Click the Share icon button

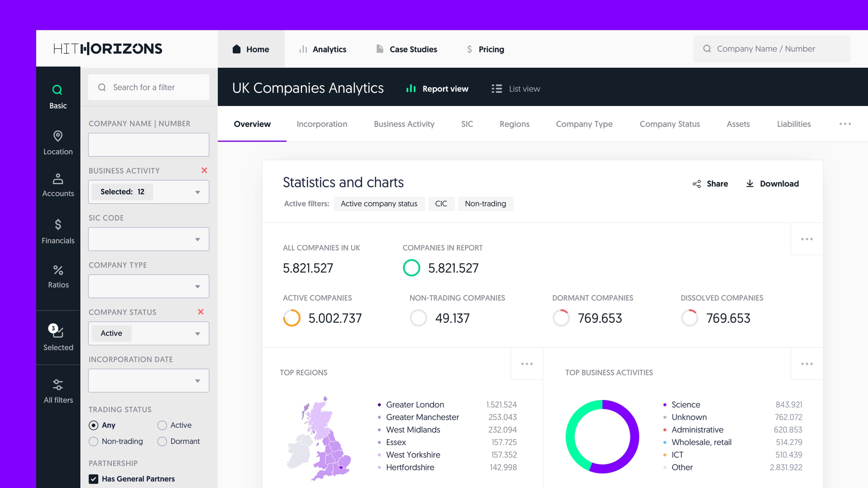click(697, 184)
